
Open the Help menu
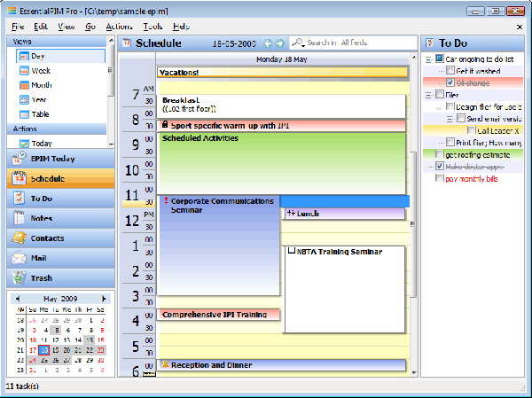coord(181,27)
